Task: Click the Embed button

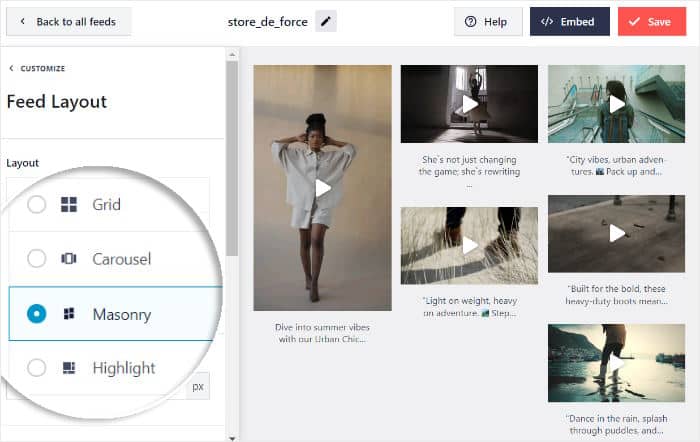Action: 569,22
